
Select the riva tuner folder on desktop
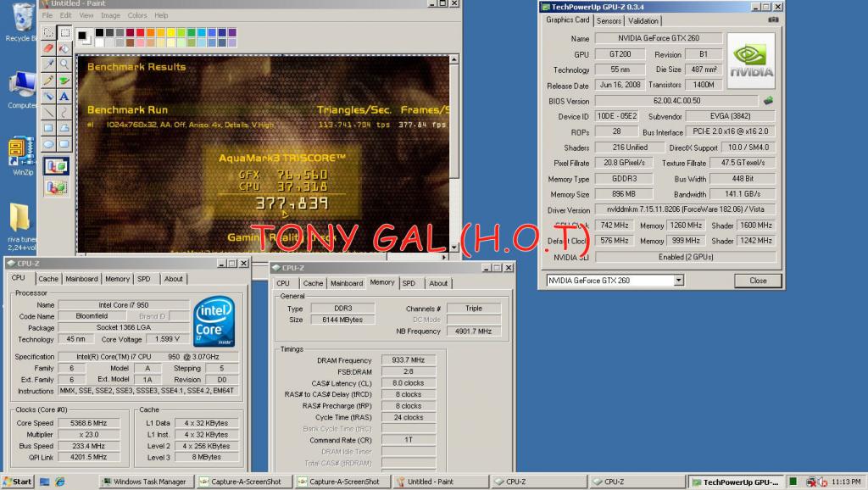21,227
